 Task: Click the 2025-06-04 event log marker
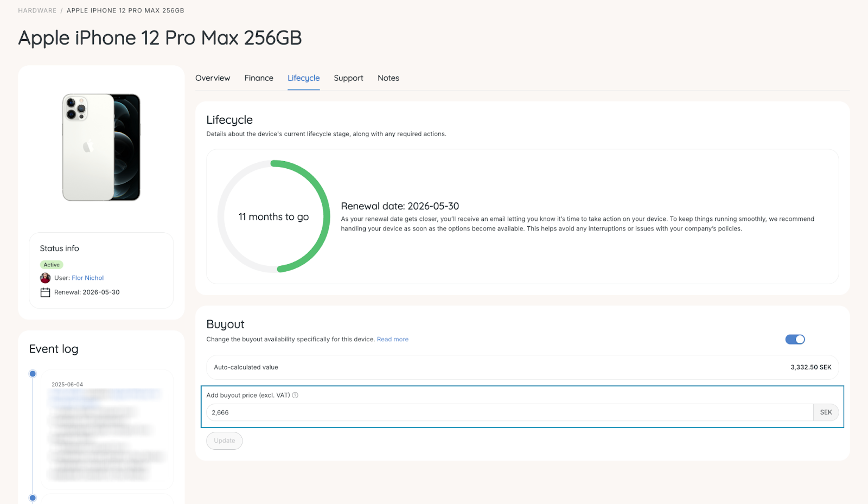(33, 374)
